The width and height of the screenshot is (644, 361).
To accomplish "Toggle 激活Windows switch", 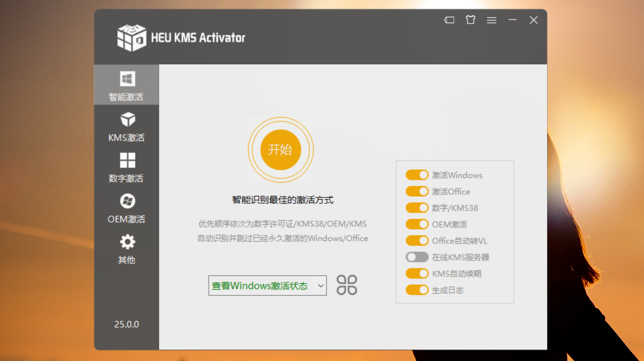I will 417,175.
